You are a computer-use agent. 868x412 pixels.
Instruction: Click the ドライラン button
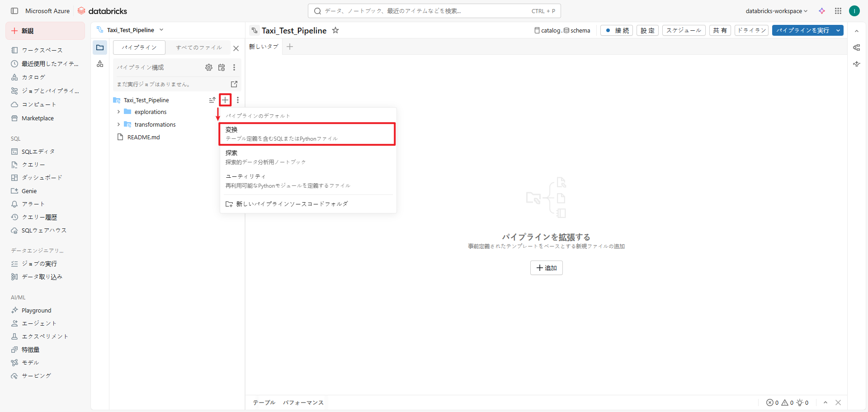tap(751, 30)
